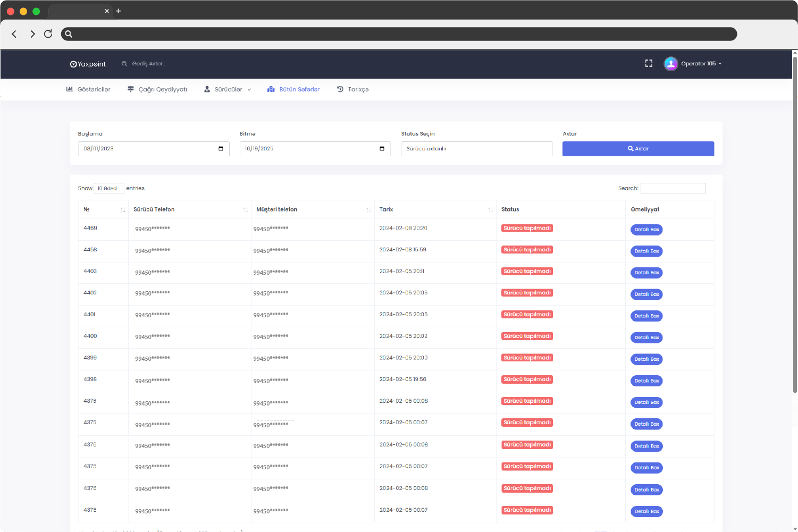The width and height of the screenshot is (798, 532).
Task: Open the entries count selector showing 10 Ədəd
Action: (108, 188)
